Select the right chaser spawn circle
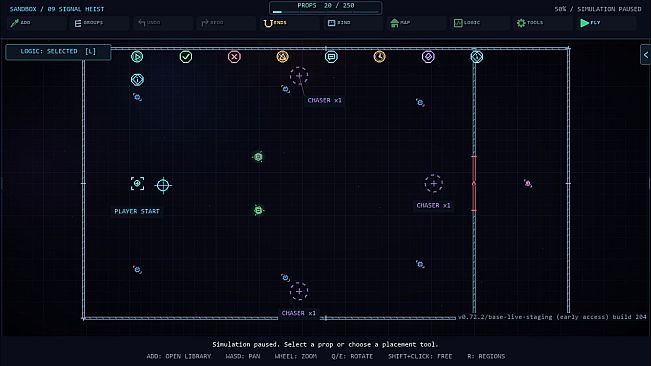Viewport: 651px width, 366px height. [x=433, y=183]
